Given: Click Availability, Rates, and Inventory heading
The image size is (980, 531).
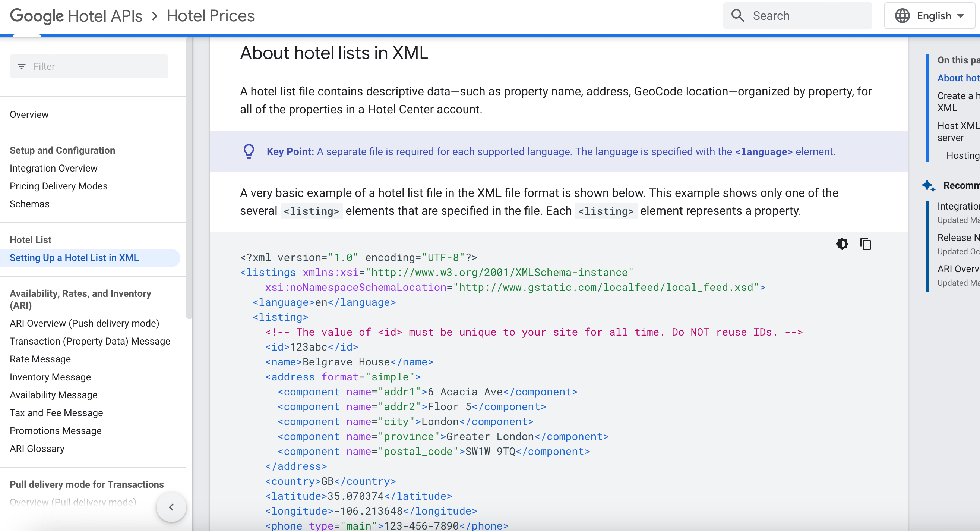Looking at the screenshot, I should point(80,299).
